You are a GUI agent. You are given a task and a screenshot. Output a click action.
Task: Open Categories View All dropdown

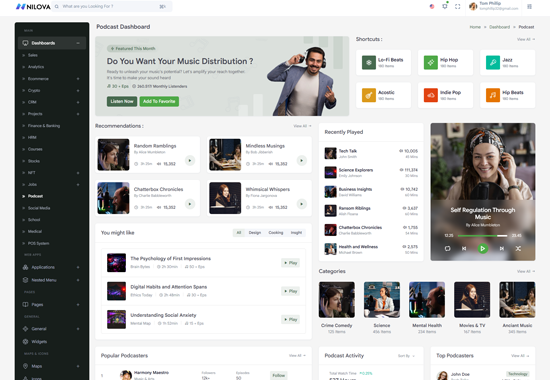(x=526, y=271)
